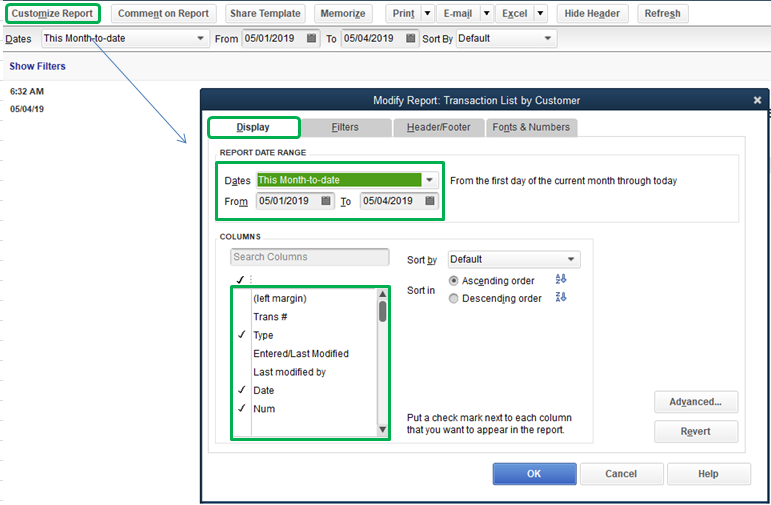Click the descending Z-A sort icon
The height and width of the screenshot is (505, 771).
coord(561,297)
